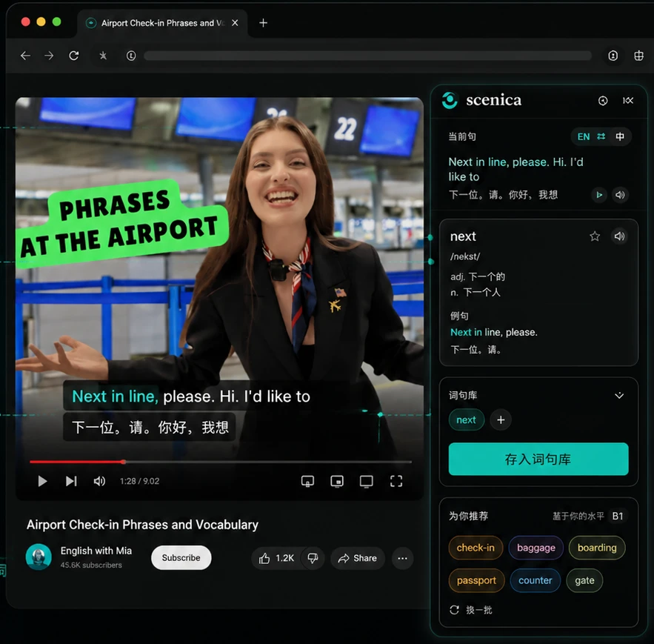
Task: Open the B1 level badge
Action: pos(617,517)
